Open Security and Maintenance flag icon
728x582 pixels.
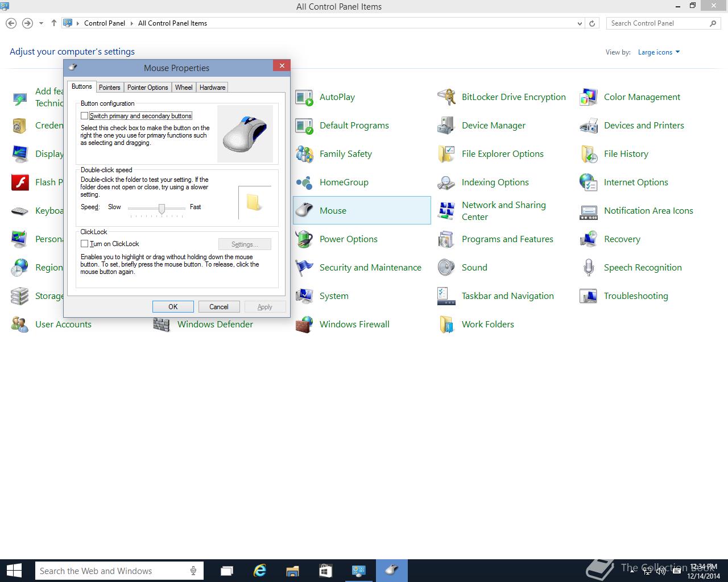tap(304, 268)
